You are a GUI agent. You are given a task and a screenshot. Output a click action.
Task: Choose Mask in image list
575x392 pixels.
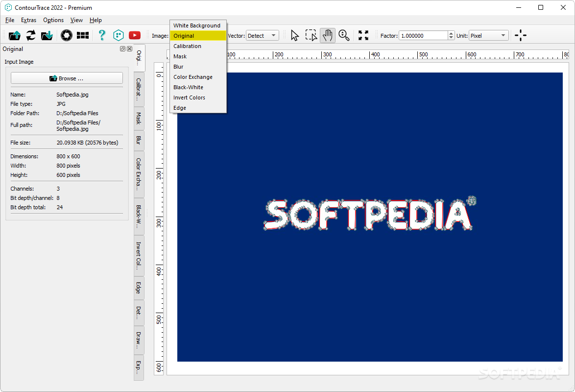[198, 56]
